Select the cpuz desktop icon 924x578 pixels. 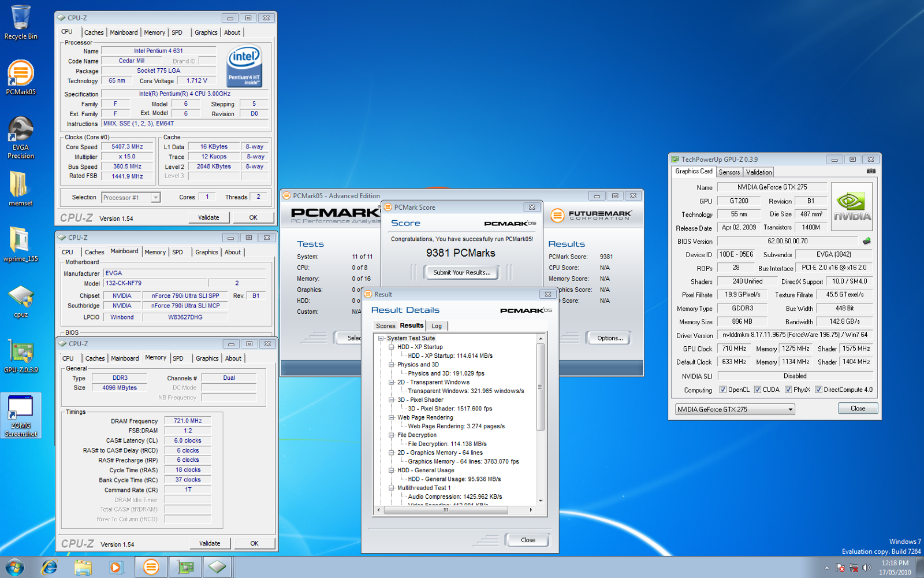21,301
